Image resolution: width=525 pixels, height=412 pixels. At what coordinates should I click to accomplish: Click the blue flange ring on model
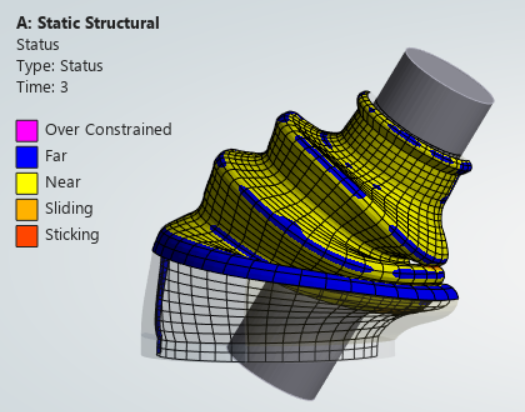(x=301, y=273)
